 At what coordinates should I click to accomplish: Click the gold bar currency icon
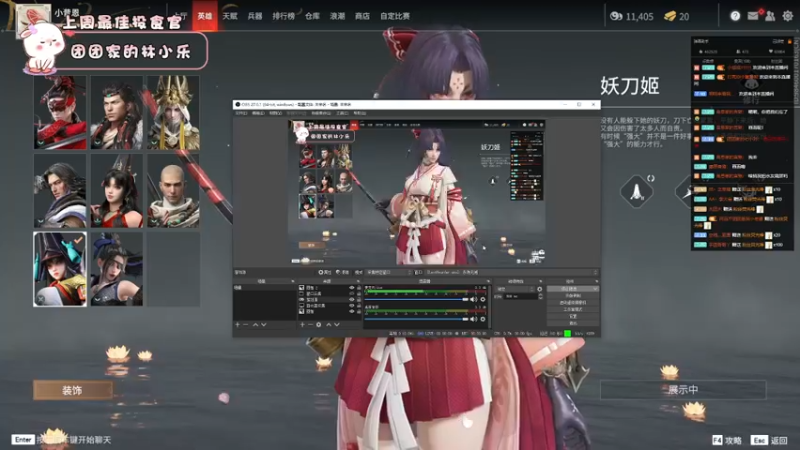(x=670, y=16)
